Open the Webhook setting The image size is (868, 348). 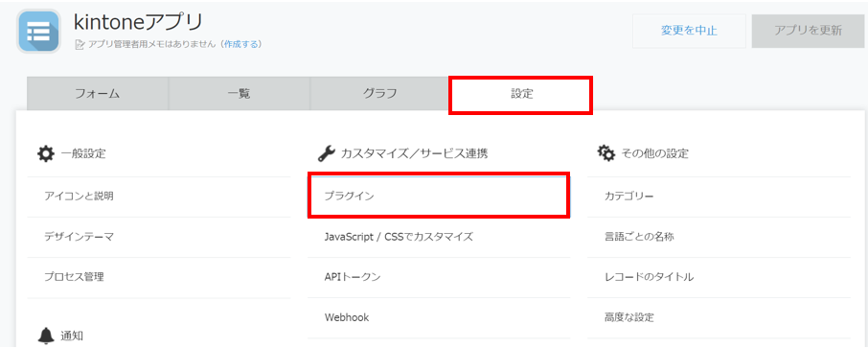tap(439, 317)
